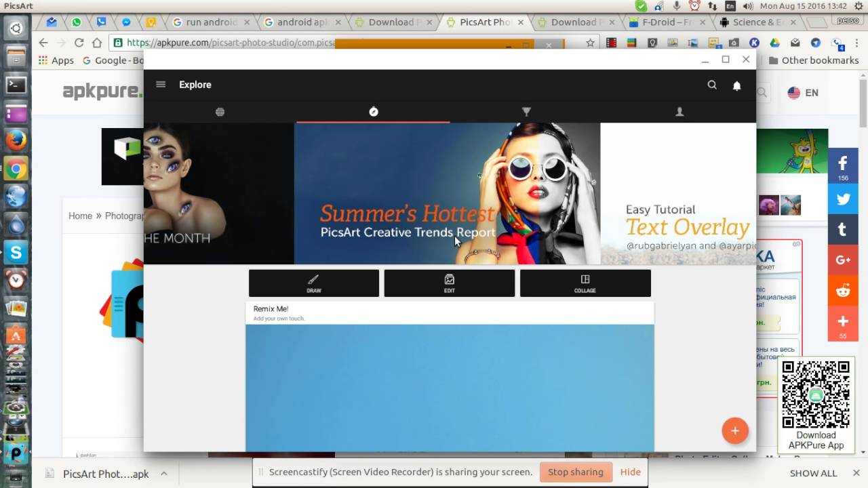Image resolution: width=868 pixels, height=488 pixels.
Task: Tap the COLLAGE button
Action: pyautogui.click(x=585, y=283)
